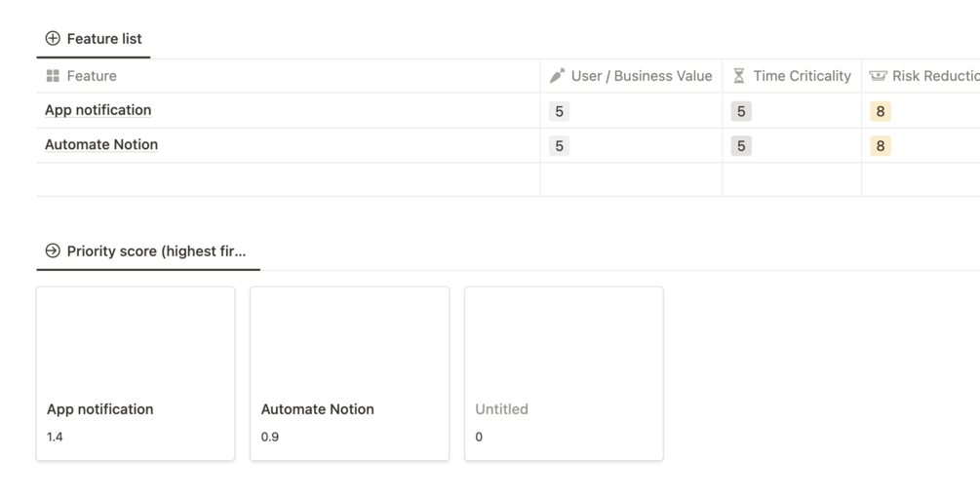Image resolution: width=980 pixels, height=498 pixels.
Task: Click the plus-circle icon beside Feature list
Action: [x=53, y=38]
